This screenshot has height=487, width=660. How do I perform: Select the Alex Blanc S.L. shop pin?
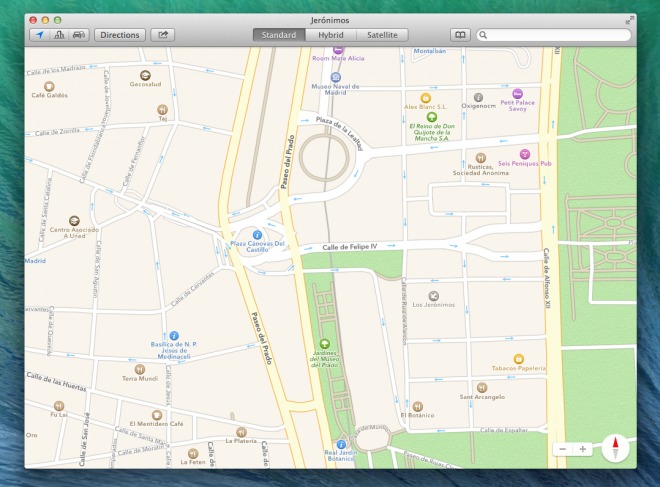click(x=426, y=98)
